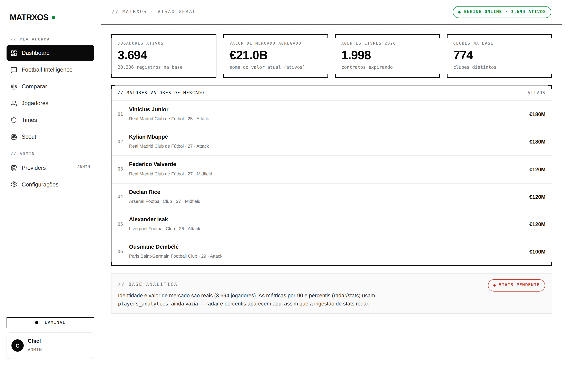Click the Jogadores people icon
The image size is (588, 368).
[14, 103]
